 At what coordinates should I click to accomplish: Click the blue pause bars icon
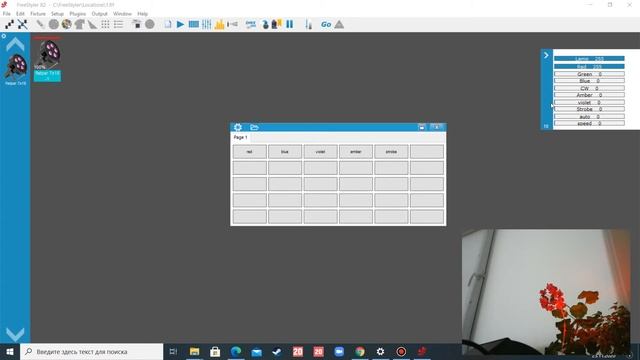coord(289,24)
